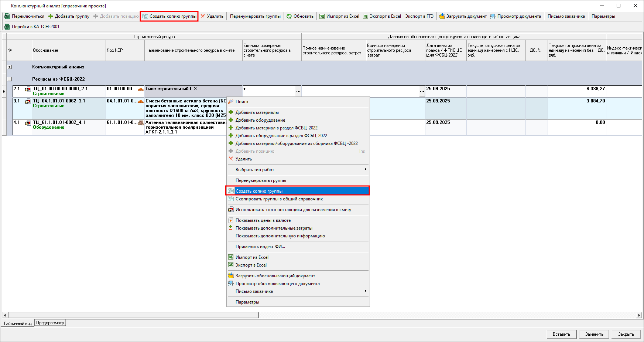Click the ellipsis button in supplier unit cell row 2.1
Screen dimensions: 644x342
(422, 91)
